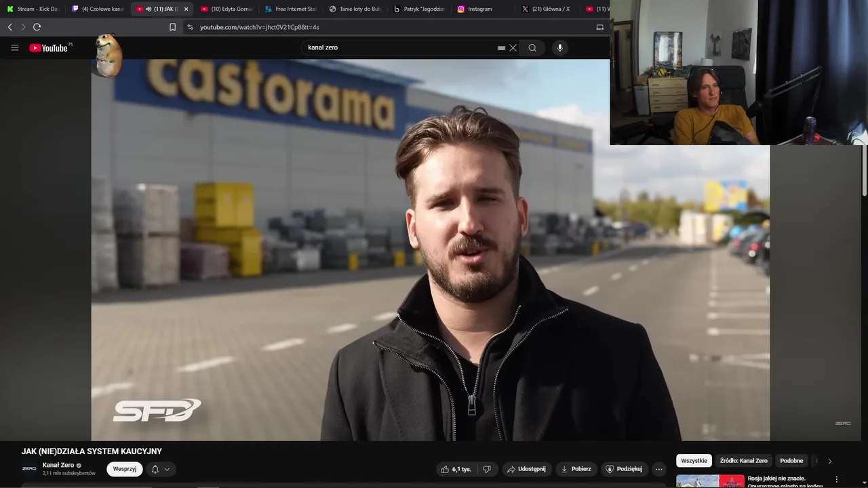Reload the page with the refresh icon
868x488 pixels.
(37, 27)
